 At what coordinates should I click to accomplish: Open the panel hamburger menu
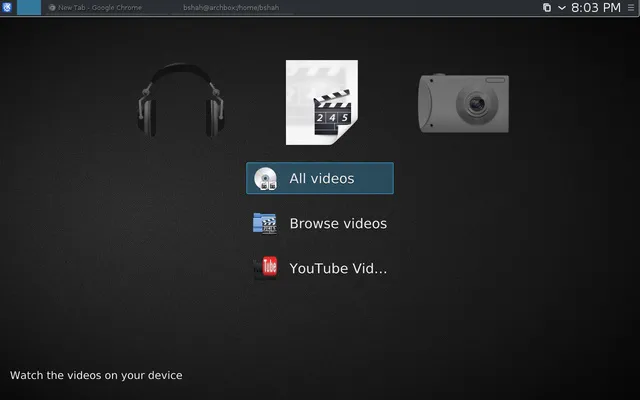[x=631, y=7]
